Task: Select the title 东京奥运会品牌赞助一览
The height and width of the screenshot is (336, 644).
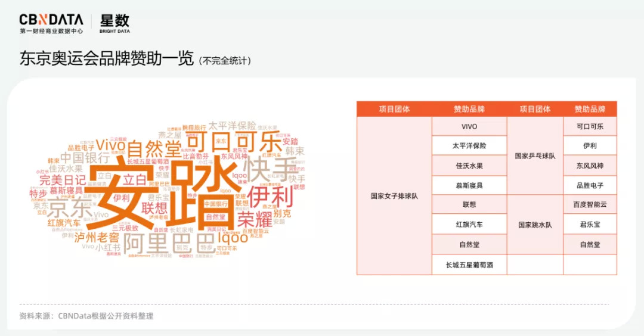Action: coord(107,59)
